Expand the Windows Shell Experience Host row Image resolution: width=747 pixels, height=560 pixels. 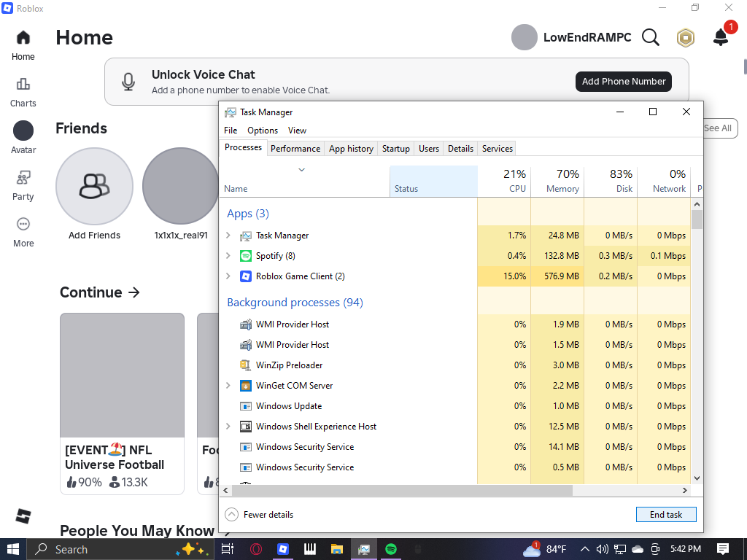(x=228, y=427)
